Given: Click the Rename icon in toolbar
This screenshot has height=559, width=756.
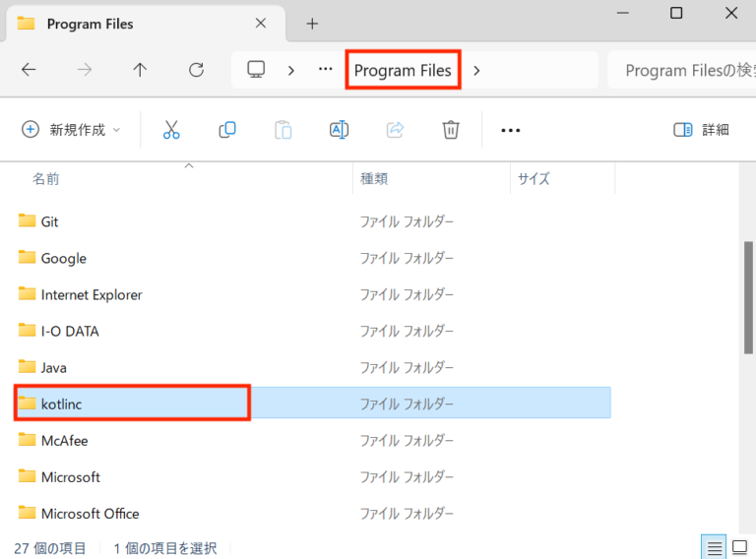Looking at the screenshot, I should coord(339,130).
